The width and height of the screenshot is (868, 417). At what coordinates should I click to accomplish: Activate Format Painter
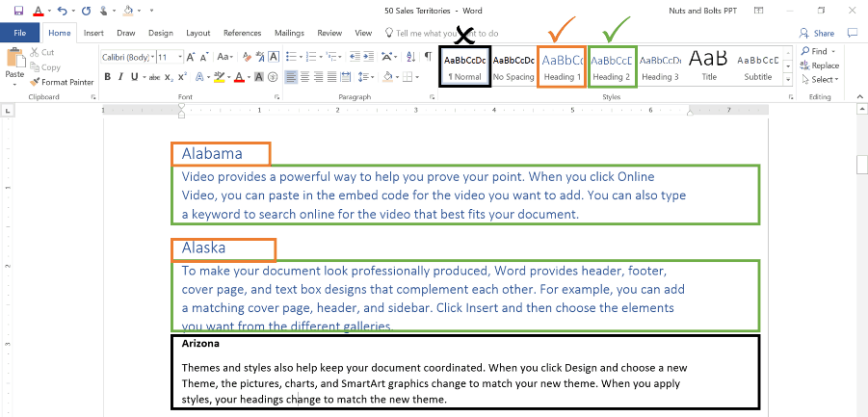pyautogui.click(x=62, y=82)
